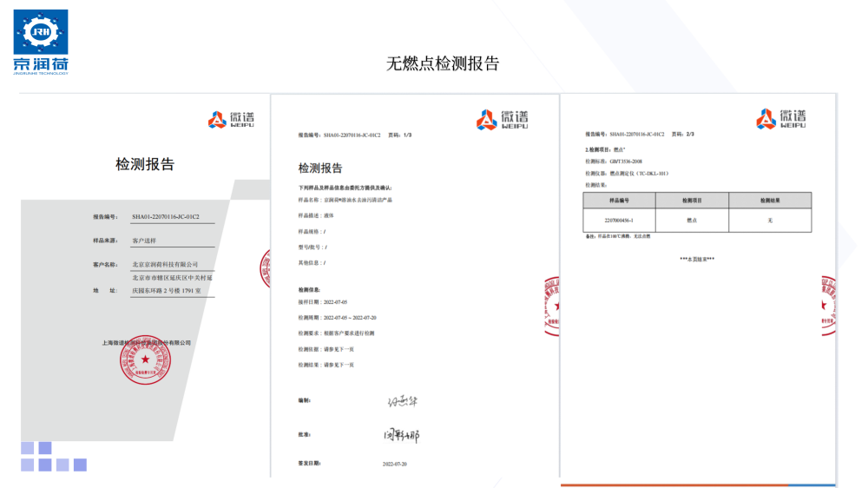Viewport: 868px width, 488px height.
Task: Click the result cell 无
Action: coord(770,220)
